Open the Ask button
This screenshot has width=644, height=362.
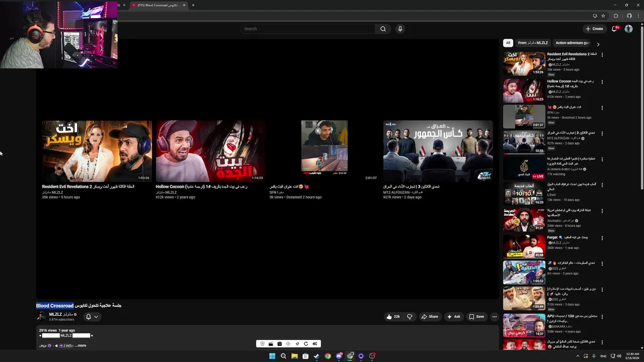point(453,317)
